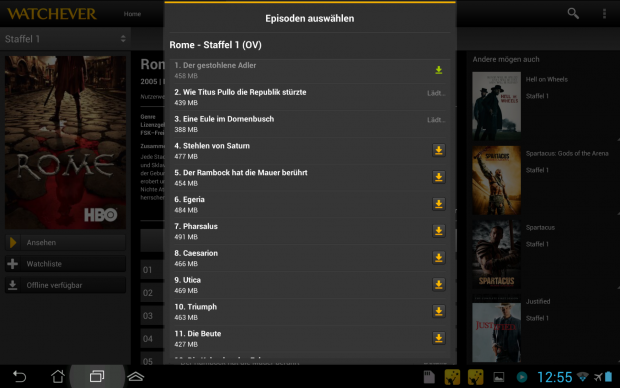Click the Rome HBO cover image
Viewport: 620px width, 388px height.
coord(65,142)
